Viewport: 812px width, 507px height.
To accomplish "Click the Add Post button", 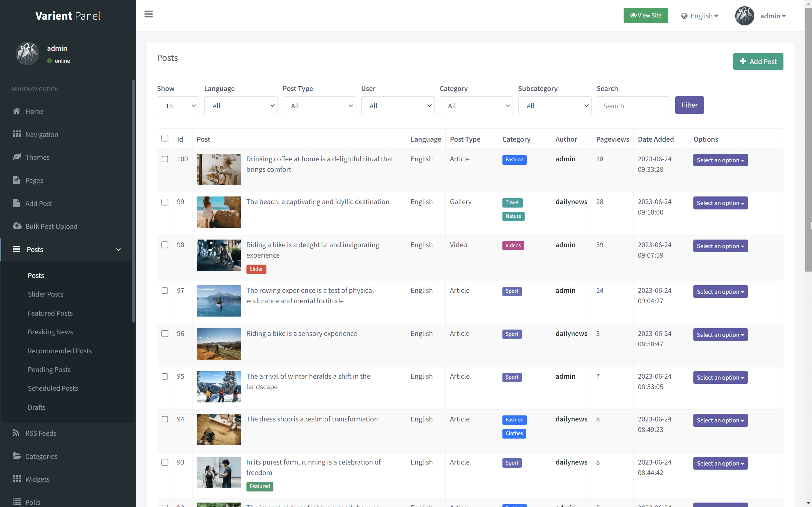I will point(758,61).
